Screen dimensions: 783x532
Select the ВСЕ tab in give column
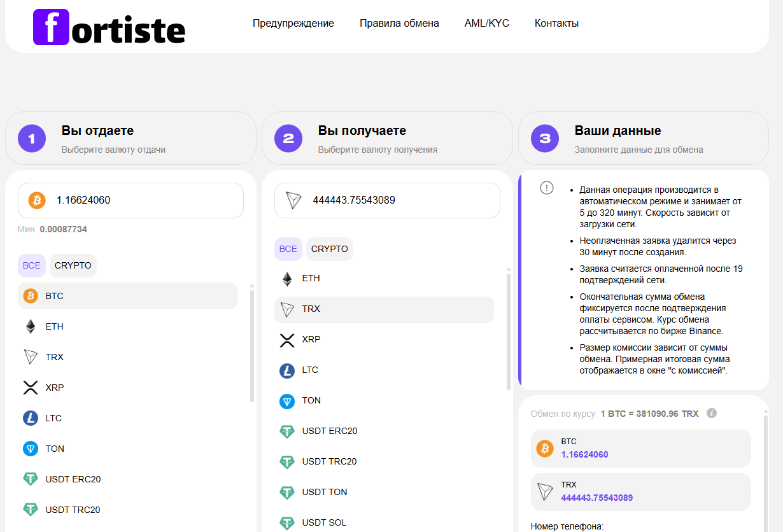pos(32,265)
